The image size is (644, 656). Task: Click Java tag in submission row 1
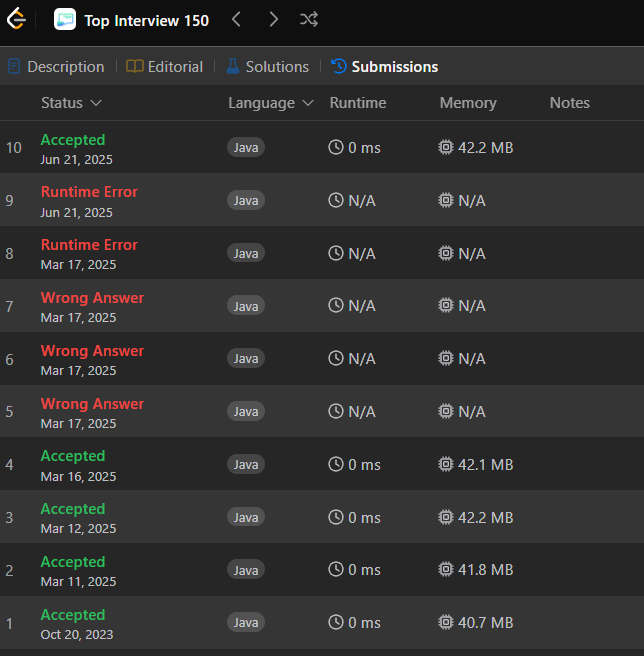[x=246, y=623]
